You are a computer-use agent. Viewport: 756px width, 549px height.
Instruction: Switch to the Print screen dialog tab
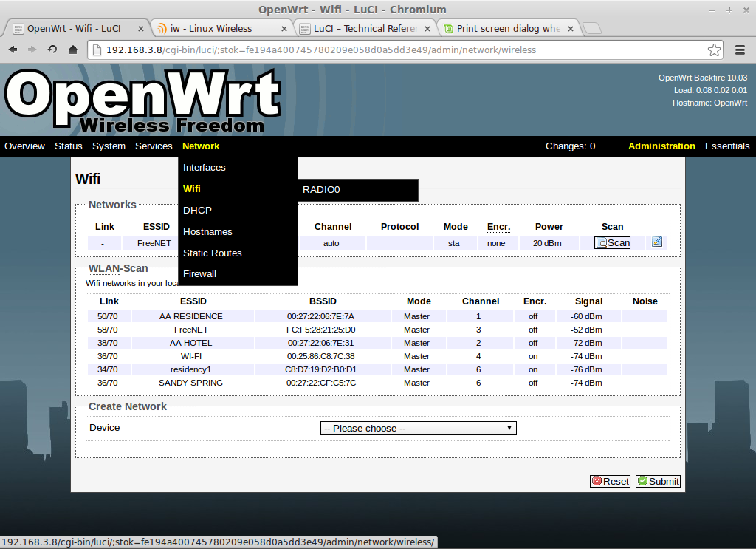tap(507, 29)
